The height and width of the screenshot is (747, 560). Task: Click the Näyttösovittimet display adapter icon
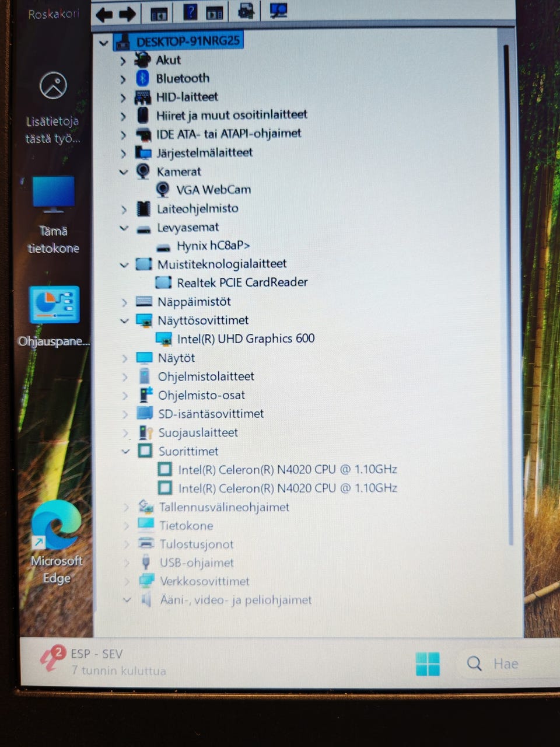coord(144,320)
